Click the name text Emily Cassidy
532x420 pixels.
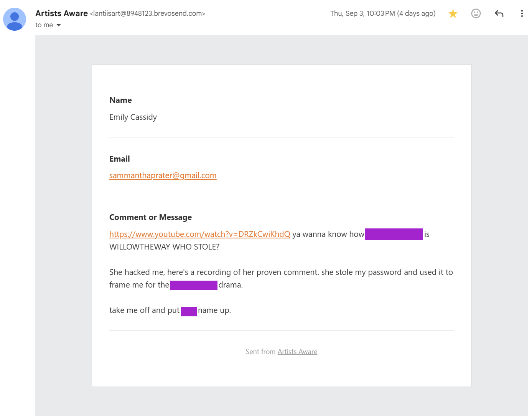(133, 117)
